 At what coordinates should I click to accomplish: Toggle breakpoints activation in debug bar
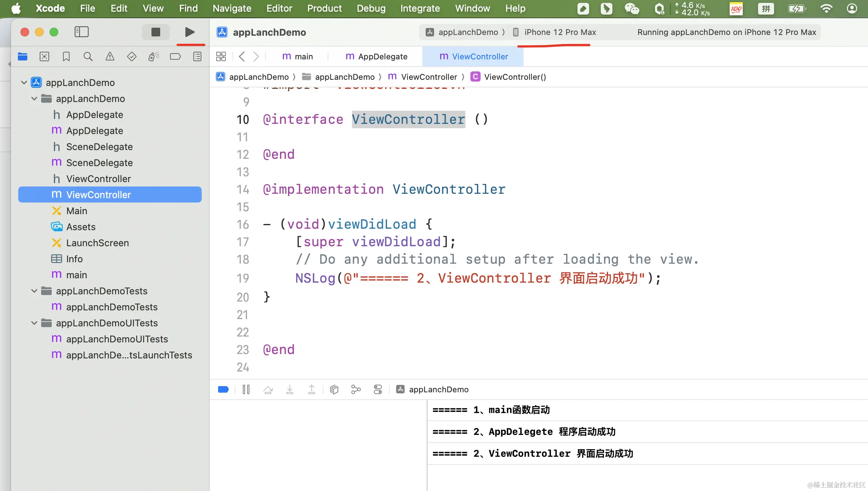click(223, 389)
